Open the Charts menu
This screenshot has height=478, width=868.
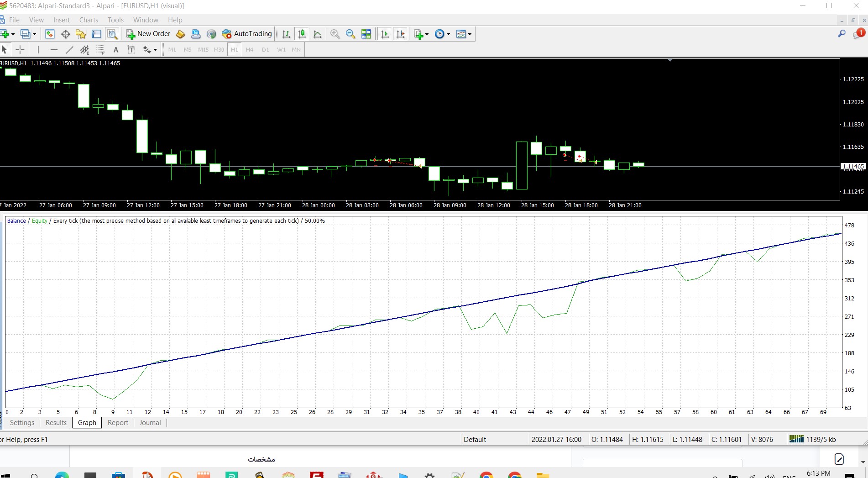click(x=89, y=20)
